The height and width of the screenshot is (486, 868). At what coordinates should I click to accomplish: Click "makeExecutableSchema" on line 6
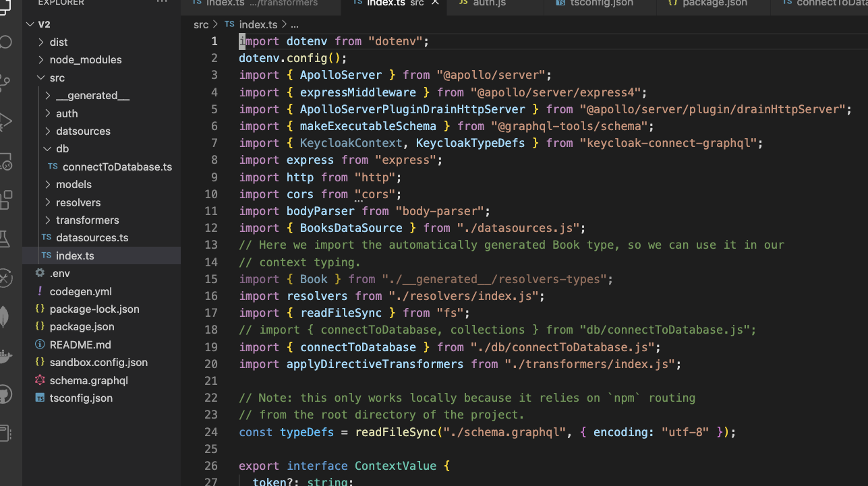tap(368, 126)
